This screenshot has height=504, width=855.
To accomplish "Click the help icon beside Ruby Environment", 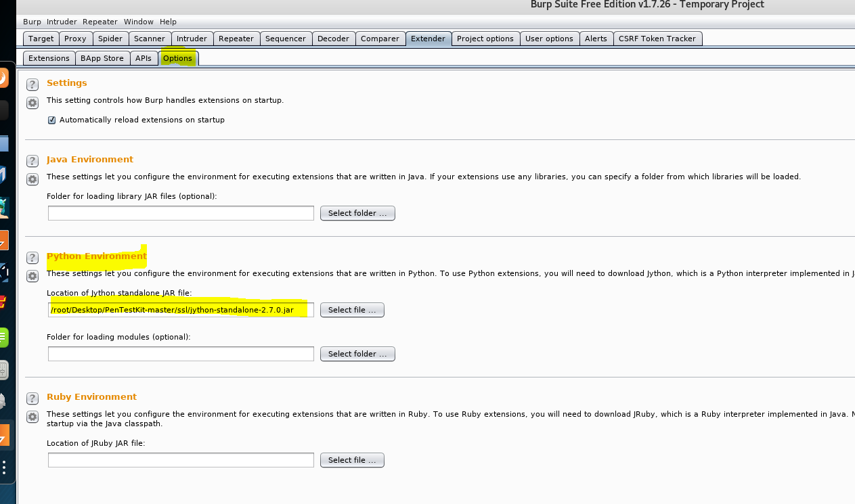I will 32,398.
